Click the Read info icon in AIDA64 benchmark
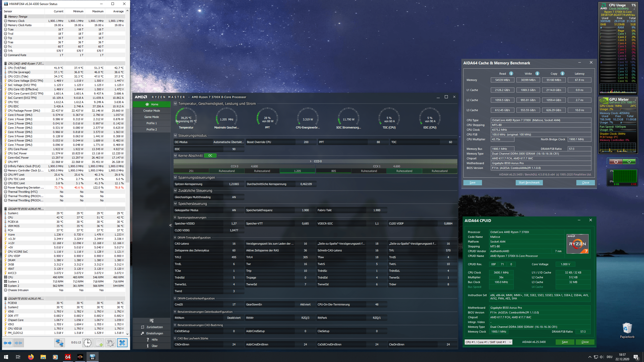Viewport: 644px width, 362px height. point(511,73)
